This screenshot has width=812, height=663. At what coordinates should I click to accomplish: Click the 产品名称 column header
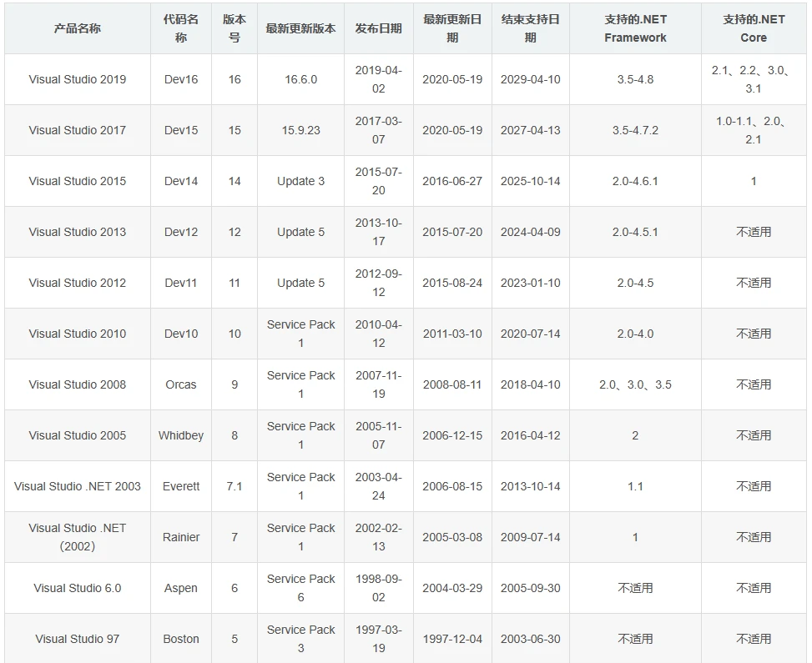pyautogui.click(x=77, y=28)
